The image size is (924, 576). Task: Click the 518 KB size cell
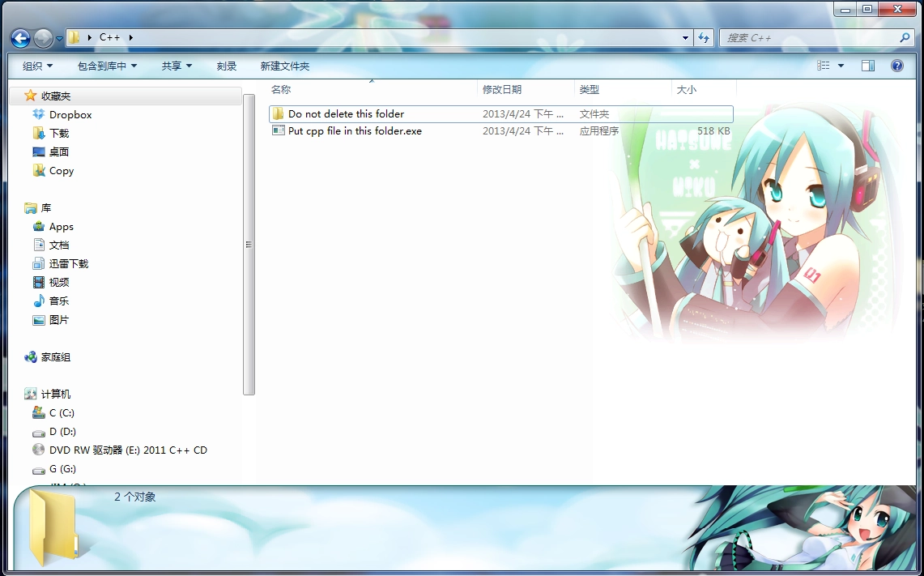[x=713, y=131]
